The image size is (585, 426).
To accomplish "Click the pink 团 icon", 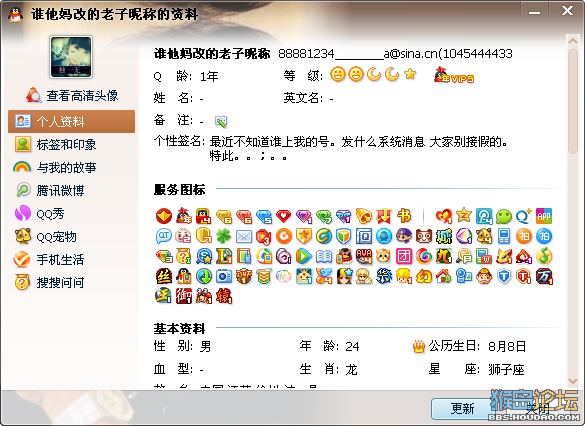I will [x=404, y=256].
